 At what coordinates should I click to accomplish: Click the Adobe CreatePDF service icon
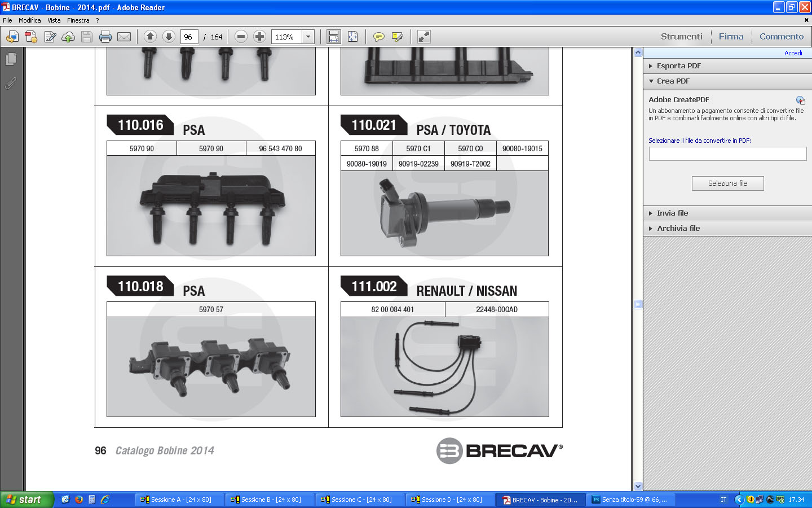[800, 100]
